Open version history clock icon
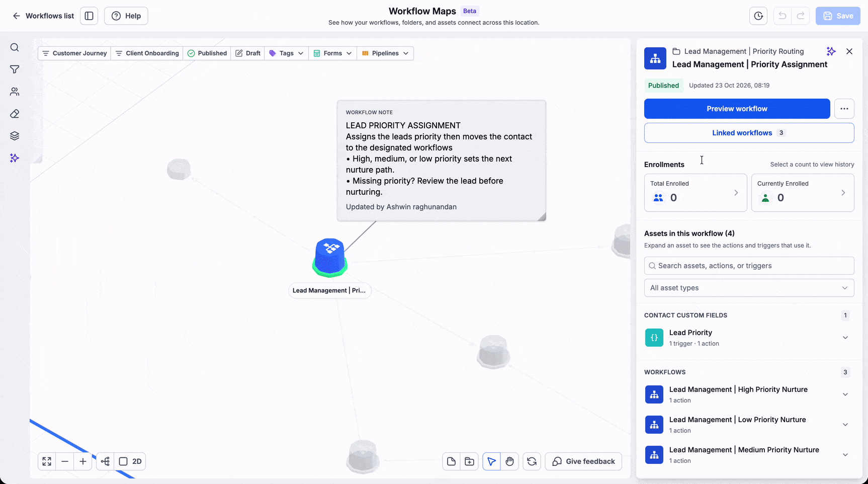The height and width of the screenshot is (484, 868). tap(758, 16)
